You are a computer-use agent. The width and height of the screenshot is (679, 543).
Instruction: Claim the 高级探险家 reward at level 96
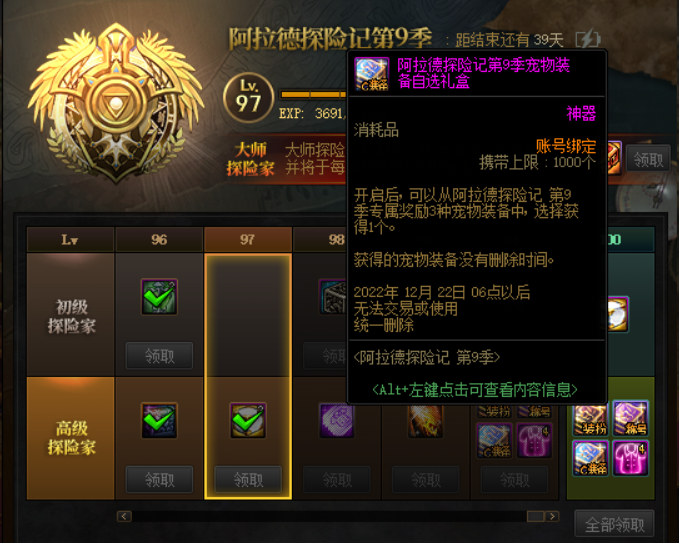pos(159,479)
